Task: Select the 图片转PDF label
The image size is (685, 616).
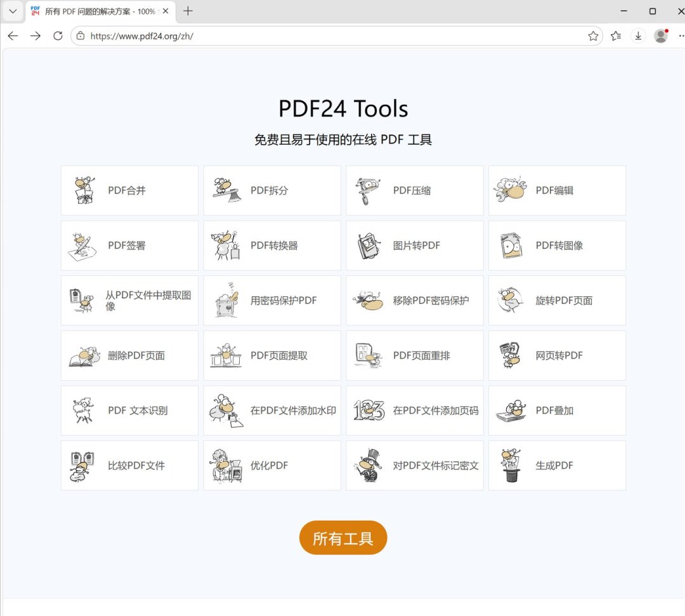Action: coord(416,246)
